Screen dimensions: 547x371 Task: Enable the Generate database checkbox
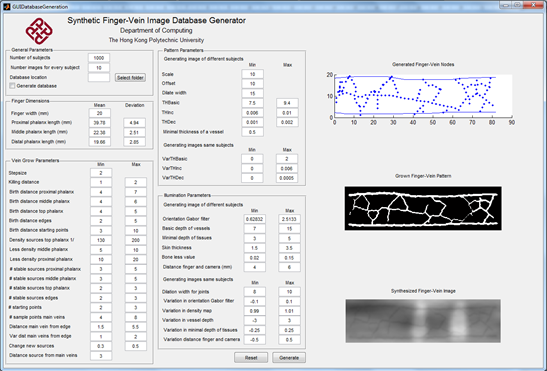point(12,86)
